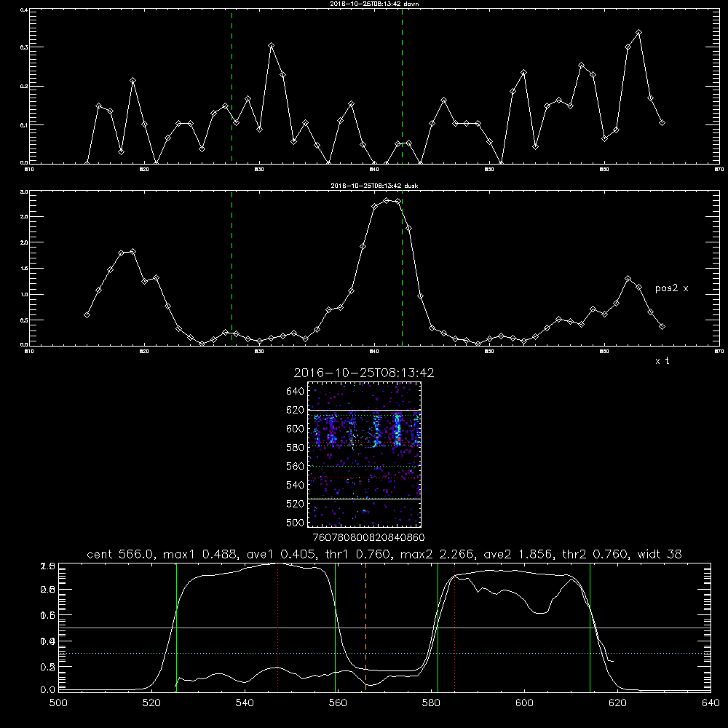Click the "2.5" y-axis label of dusk plot

pos(24,217)
